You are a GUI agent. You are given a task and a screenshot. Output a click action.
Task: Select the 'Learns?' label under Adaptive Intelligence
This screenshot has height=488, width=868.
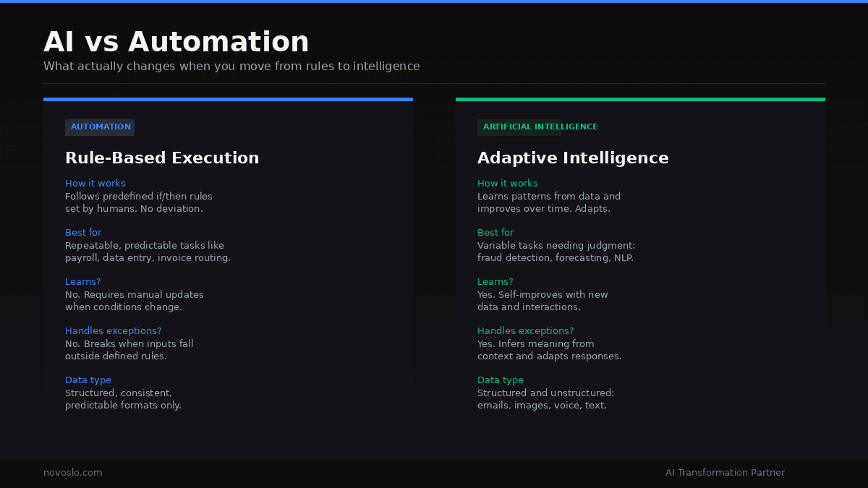[x=495, y=281]
